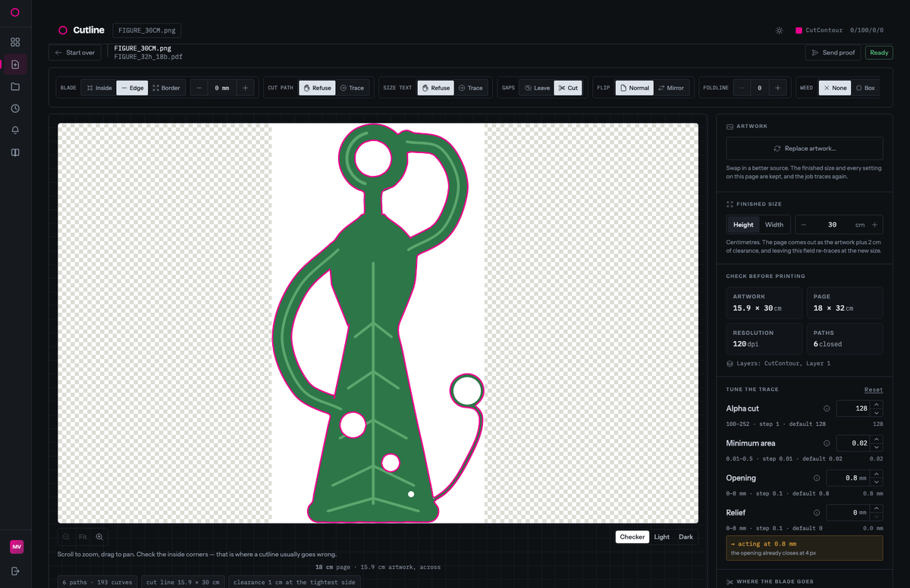Screen dimensions: 910x588
Task: Open the docs book icon in sidebar
Action: 15,152
